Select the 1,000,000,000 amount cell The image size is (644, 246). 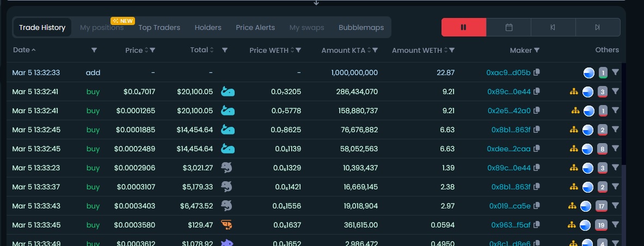pos(354,73)
